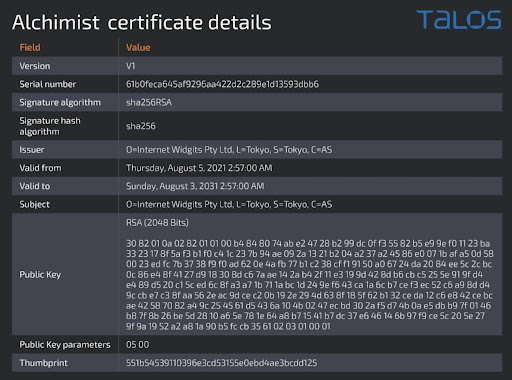This screenshot has width=512, height=380.
Task: Select 'Sunday, August 3, 2031 2:57:00 AM'
Action: pos(195,186)
